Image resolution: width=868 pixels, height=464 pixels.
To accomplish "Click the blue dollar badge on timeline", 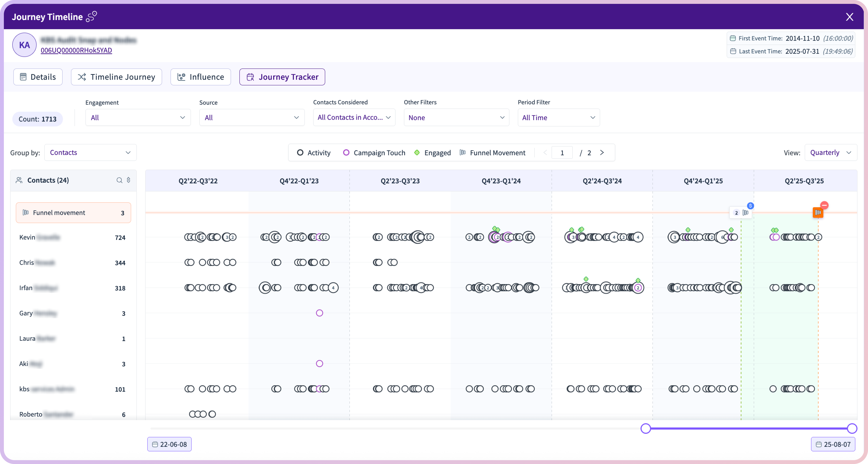I will 750,206.
